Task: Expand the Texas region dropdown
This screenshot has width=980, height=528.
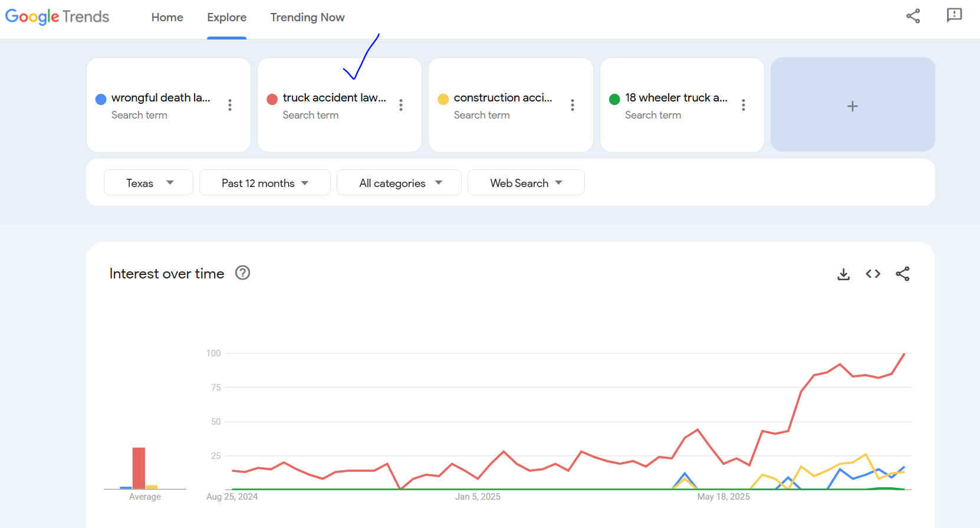Action: click(149, 183)
